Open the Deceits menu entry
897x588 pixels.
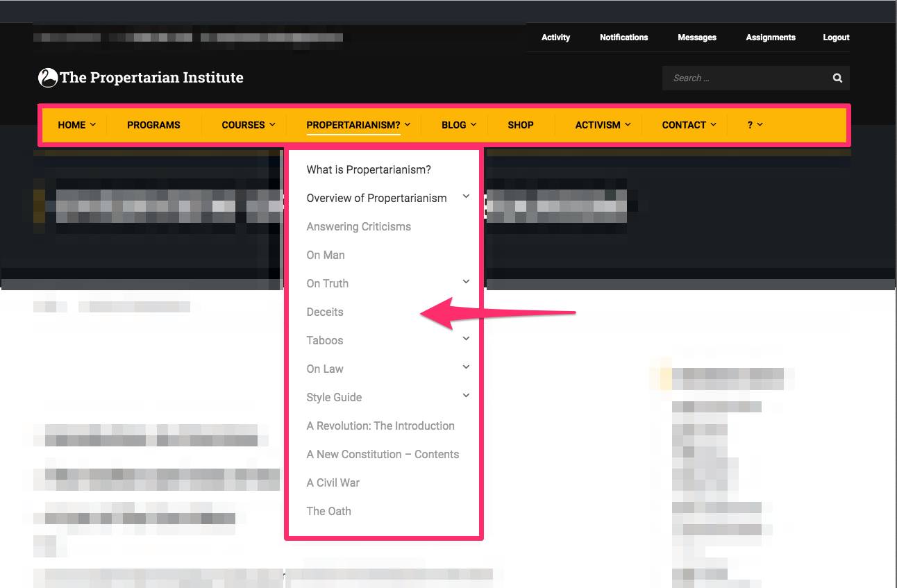pyautogui.click(x=325, y=312)
